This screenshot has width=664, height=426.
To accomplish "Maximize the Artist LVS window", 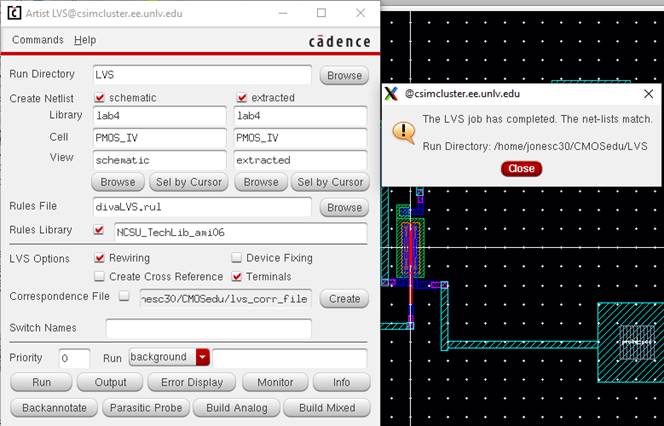I will (321, 13).
